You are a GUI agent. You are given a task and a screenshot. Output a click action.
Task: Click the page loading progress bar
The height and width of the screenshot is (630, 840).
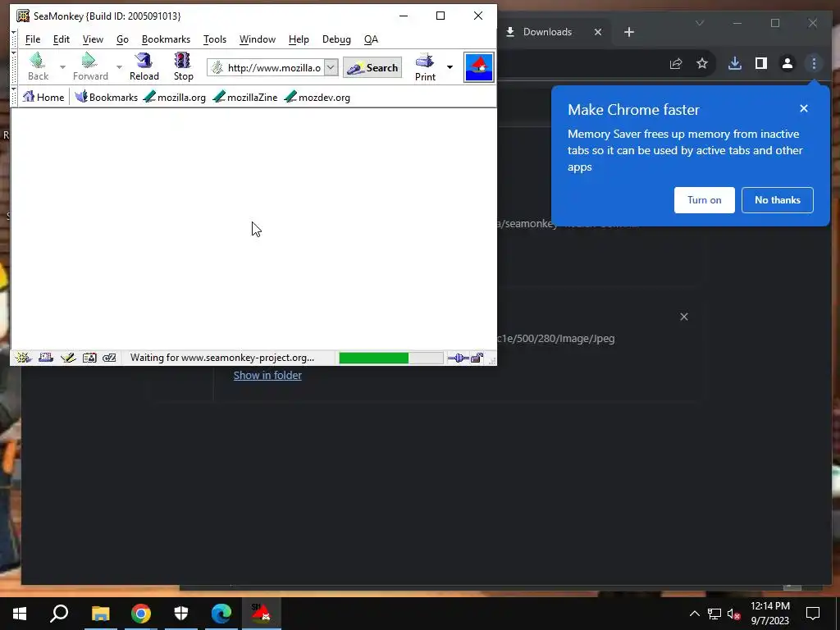pyautogui.click(x=391, y=358)
